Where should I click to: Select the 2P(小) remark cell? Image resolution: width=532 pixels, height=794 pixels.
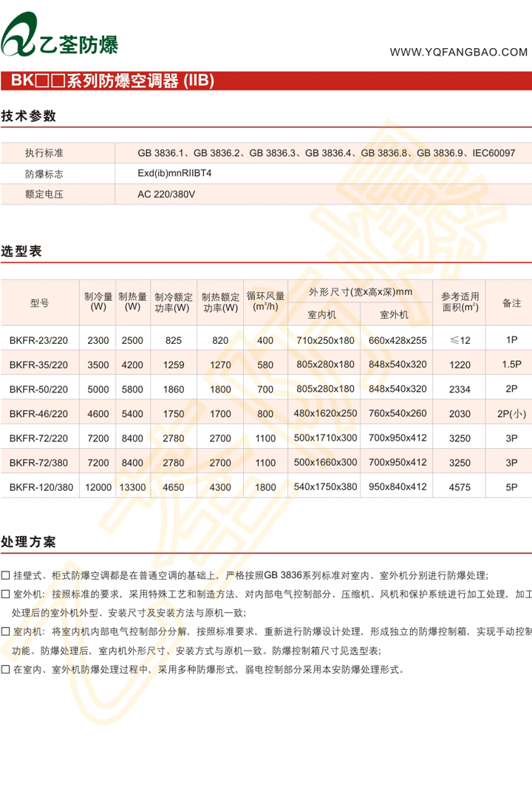point(511,414)
